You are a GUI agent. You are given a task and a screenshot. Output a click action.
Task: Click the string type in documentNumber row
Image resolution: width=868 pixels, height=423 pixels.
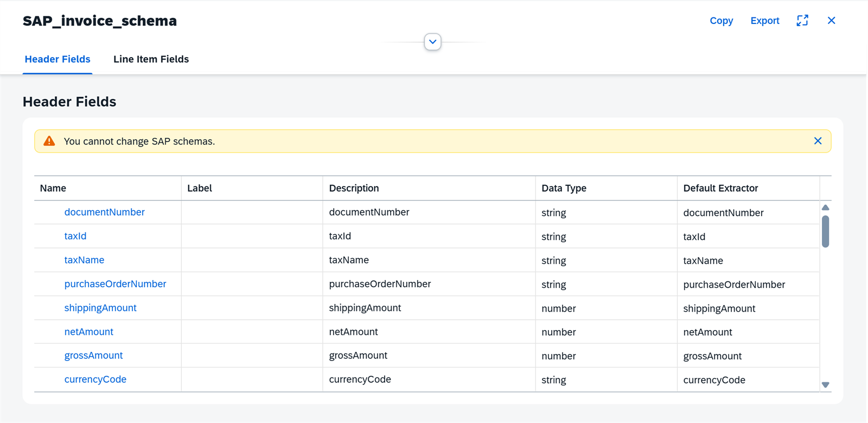(607, 212)
